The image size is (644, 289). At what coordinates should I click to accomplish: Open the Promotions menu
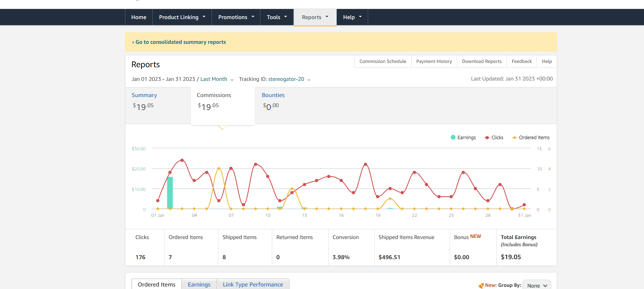pyautogui.click(x=236, y=17)
